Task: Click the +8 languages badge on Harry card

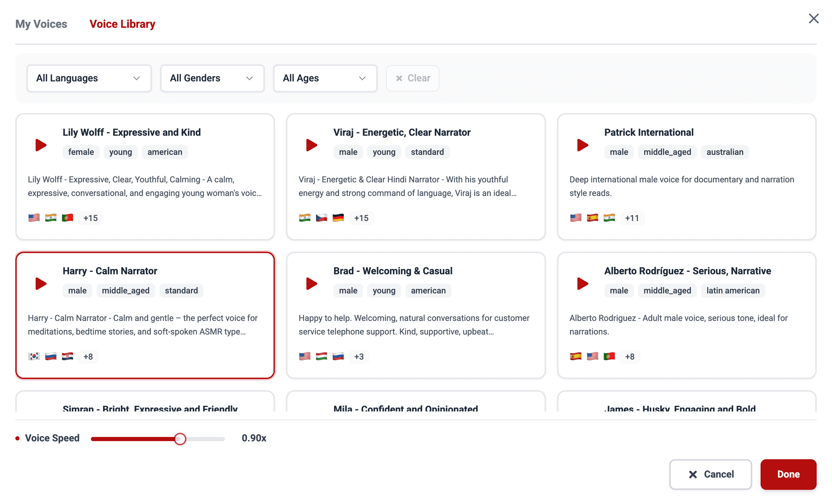Action: tap(88, 356)
